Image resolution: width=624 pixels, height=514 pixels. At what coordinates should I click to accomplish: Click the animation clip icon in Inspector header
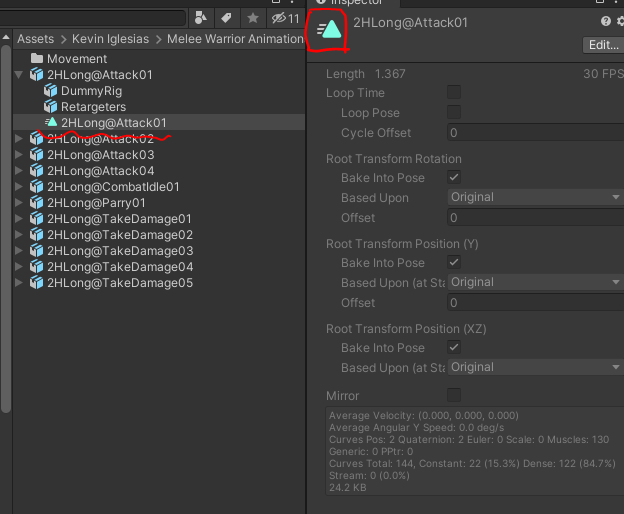point(329,29)
